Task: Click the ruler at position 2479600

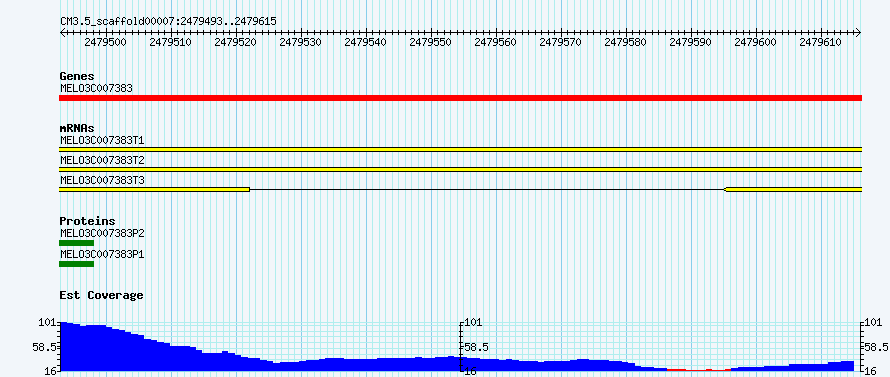Action: click(x=757, y=42)
